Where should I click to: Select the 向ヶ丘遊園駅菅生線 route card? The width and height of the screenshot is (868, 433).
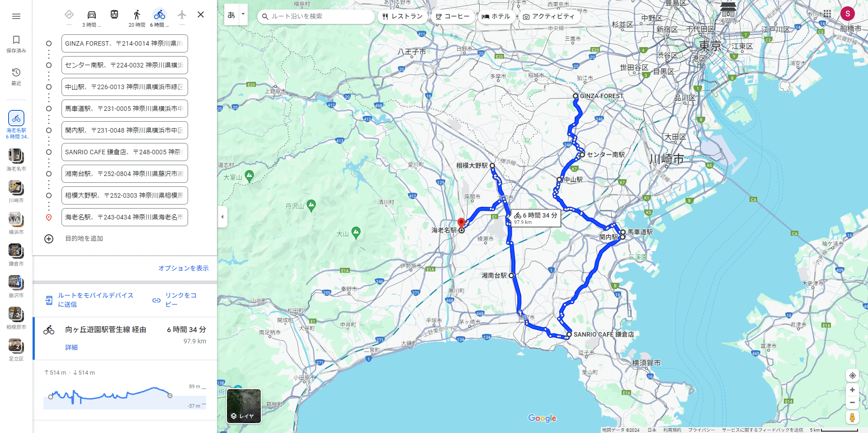[125, 338]
